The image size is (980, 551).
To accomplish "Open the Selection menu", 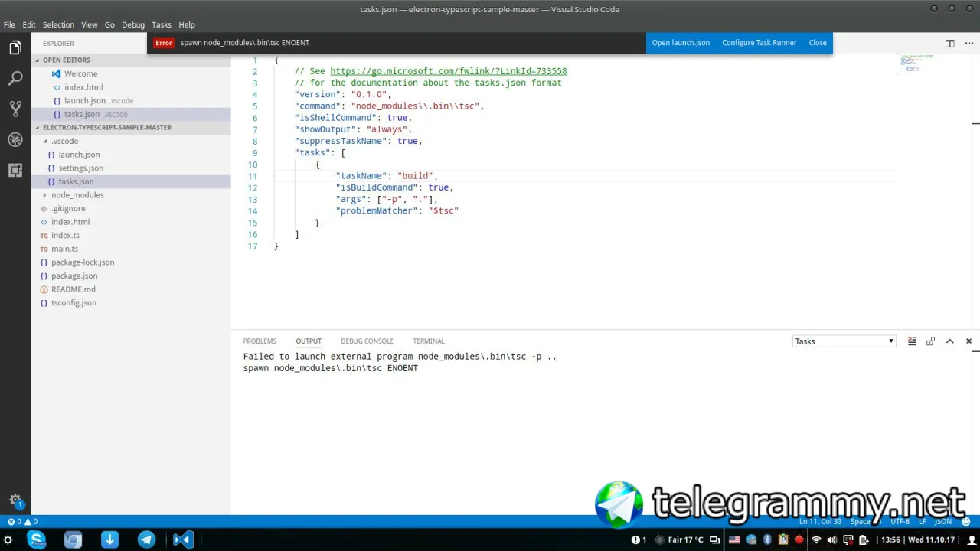I will (58, 24).
